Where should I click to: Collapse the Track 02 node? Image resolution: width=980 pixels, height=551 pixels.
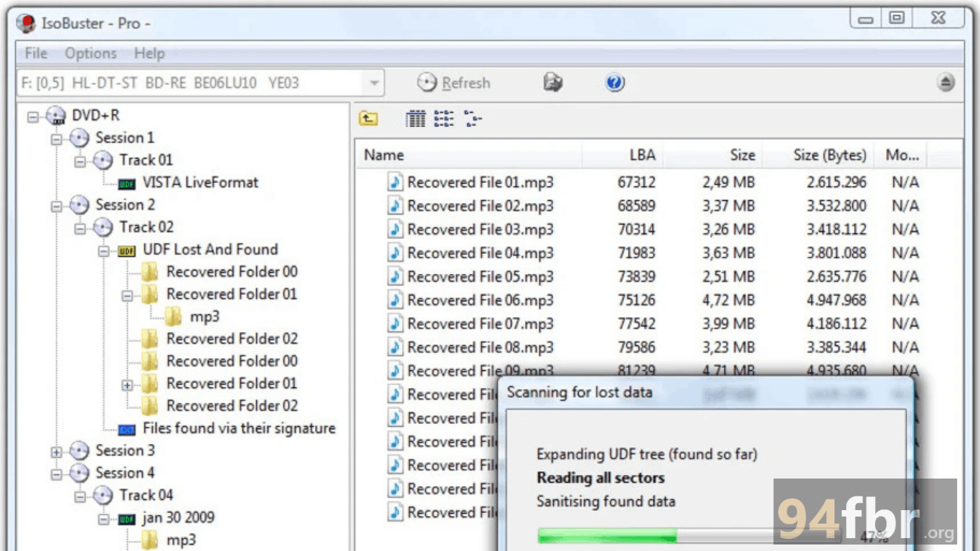click(80, 228)
